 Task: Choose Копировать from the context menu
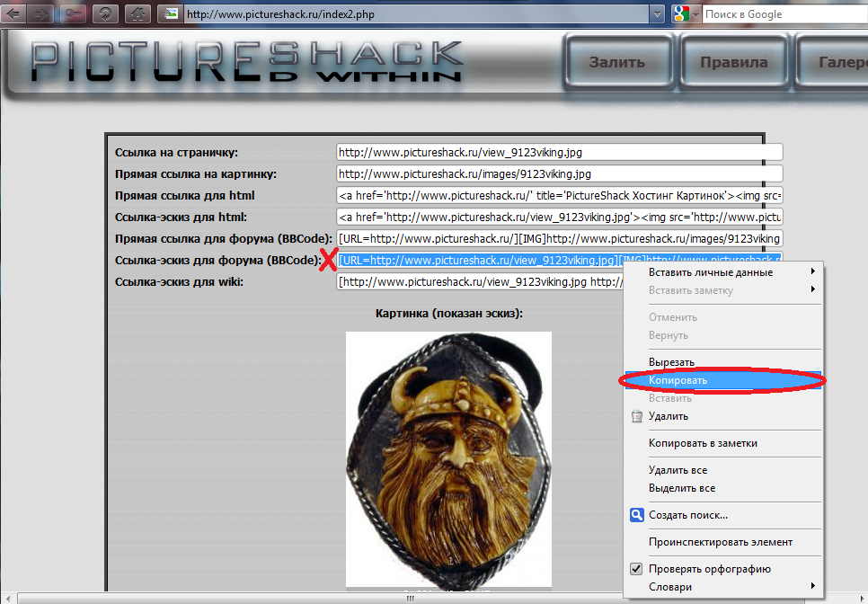coord(723,380)
